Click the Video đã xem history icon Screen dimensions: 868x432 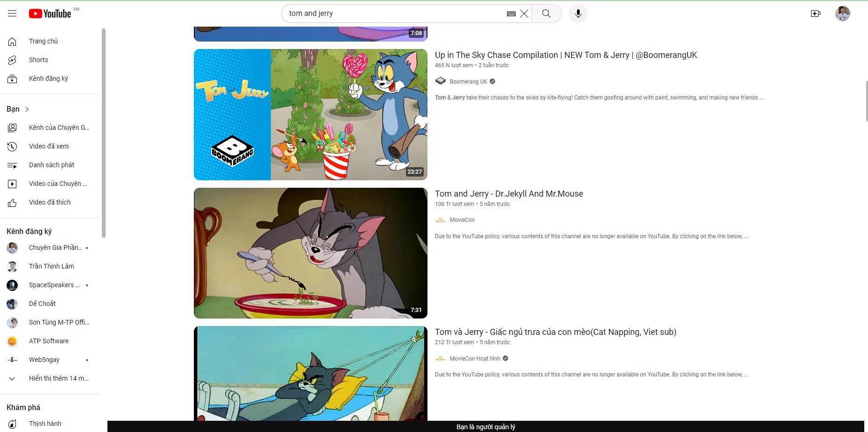click(x=12, y=147)
